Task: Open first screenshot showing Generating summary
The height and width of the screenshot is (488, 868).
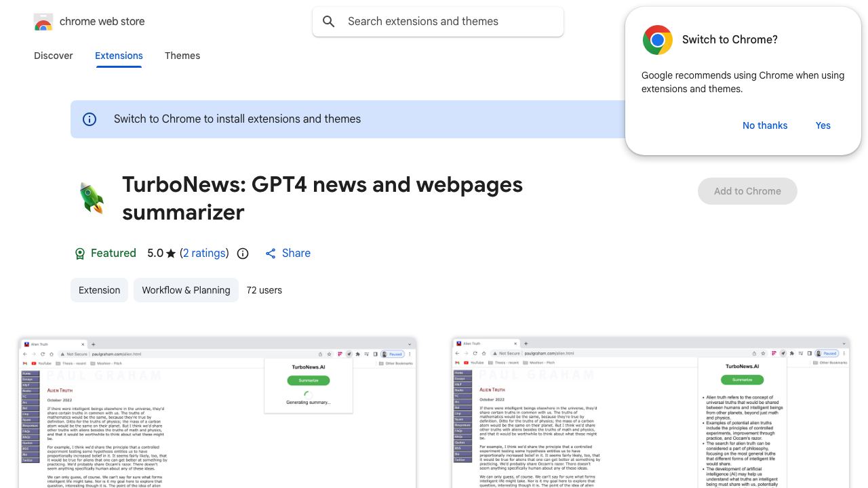Action: pyautogui.click(x=218, y=412)
